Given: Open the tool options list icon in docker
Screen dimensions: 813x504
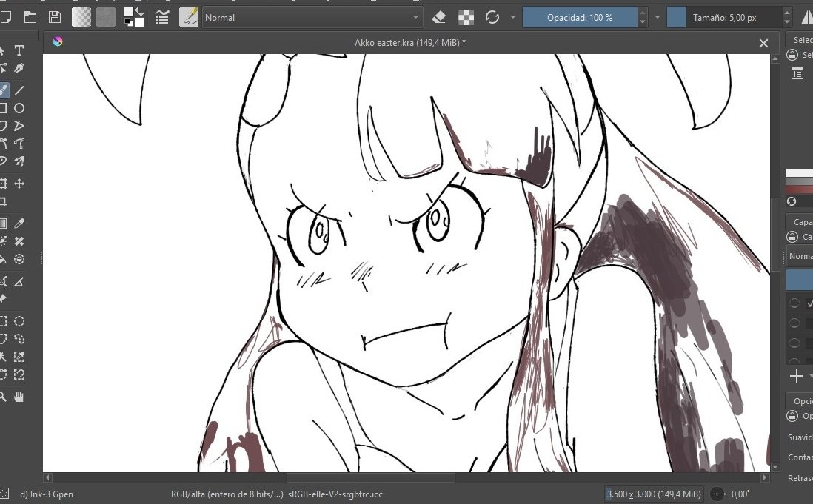Looking at the screenshot, I should coord(797,74).
